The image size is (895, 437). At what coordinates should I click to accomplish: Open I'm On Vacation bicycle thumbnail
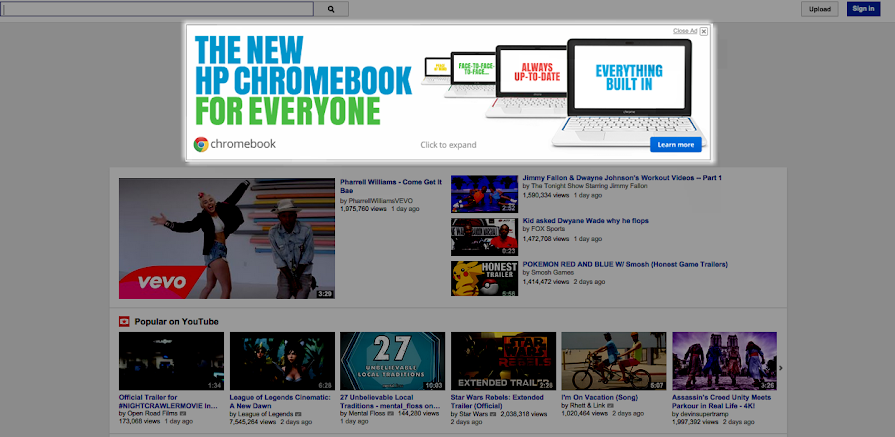pyautogui.click(x=614, y=361)
